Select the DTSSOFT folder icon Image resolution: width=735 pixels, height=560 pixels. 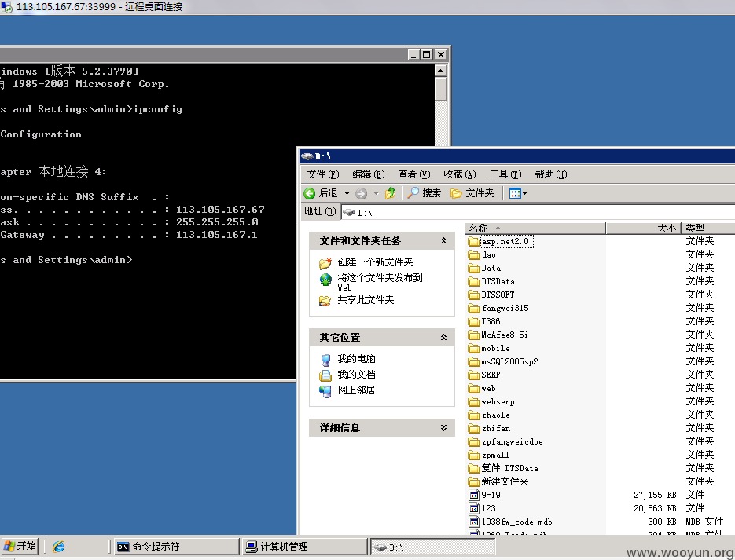[x=474, y=295]
